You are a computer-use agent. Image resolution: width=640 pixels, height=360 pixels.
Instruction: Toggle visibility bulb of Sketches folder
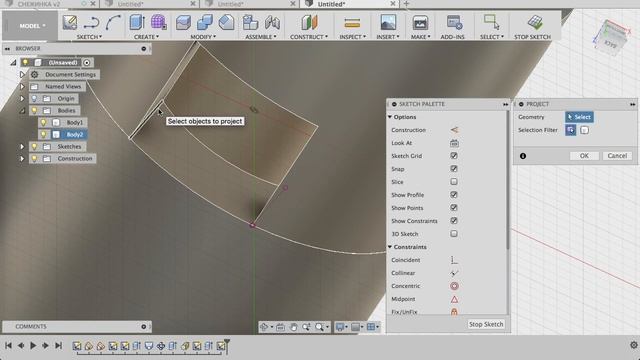[34, 147]
